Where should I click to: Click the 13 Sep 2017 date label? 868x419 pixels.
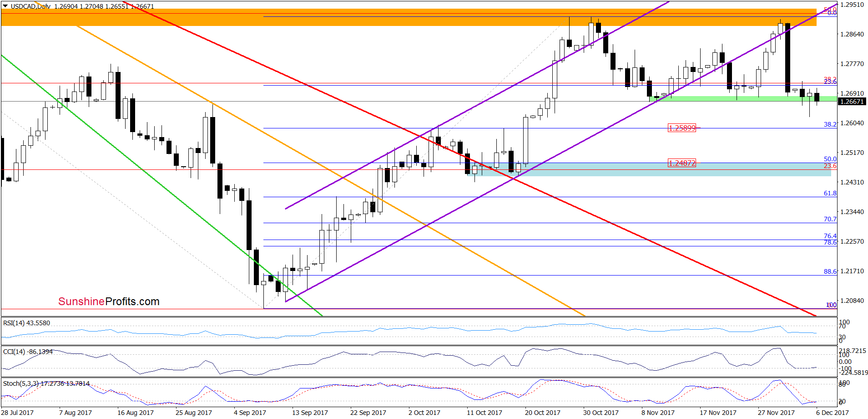coord(310,413)
